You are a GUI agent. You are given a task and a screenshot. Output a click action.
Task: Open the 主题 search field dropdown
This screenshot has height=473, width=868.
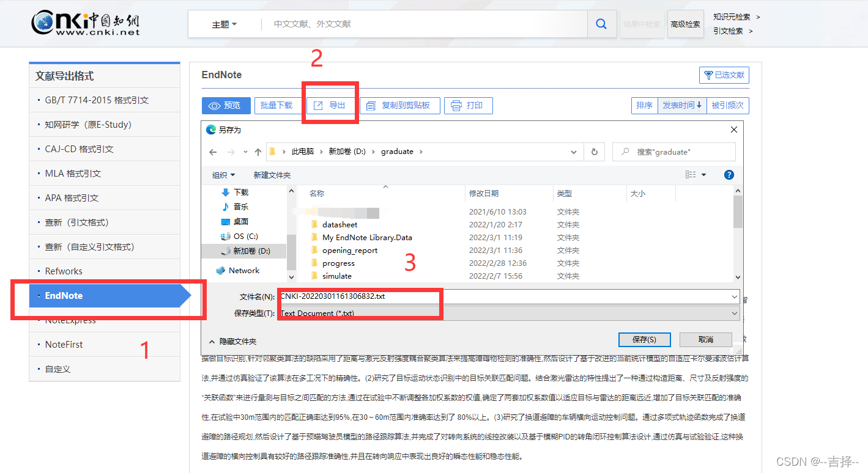[224, 24]
